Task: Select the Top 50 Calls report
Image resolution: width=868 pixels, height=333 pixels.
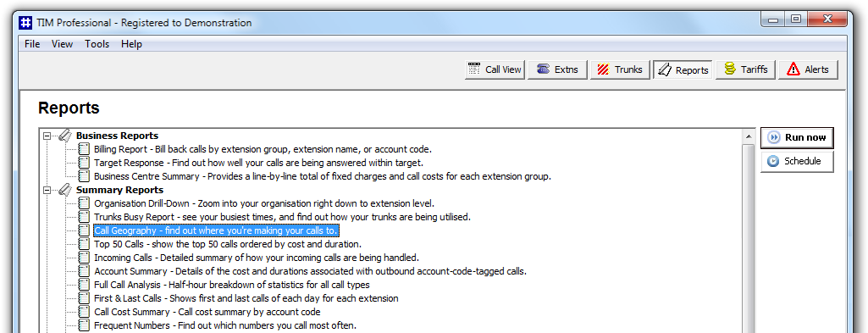Action: click(x=228, y=244)
